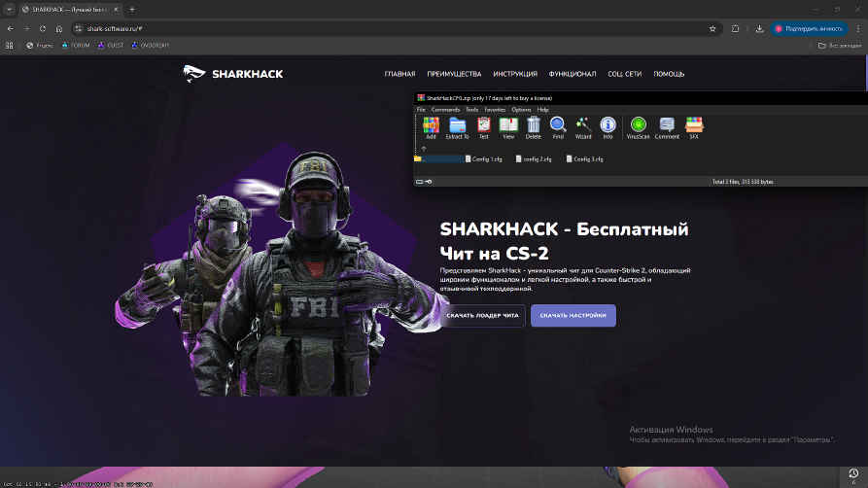Screen dimensions: 868x488
Task: Open the archive Comment tool
Action: click(667, 127)
